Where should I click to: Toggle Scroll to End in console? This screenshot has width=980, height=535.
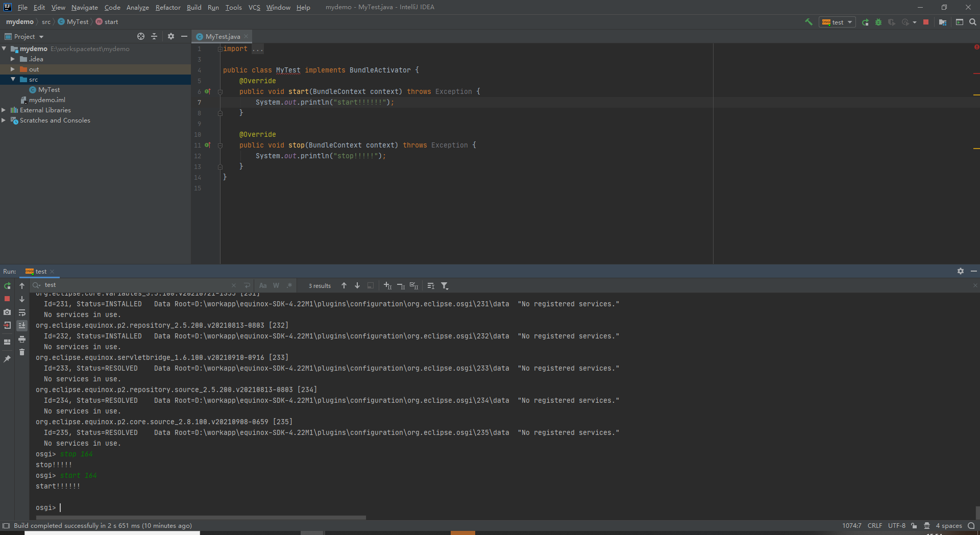click(x=22, y=325)
